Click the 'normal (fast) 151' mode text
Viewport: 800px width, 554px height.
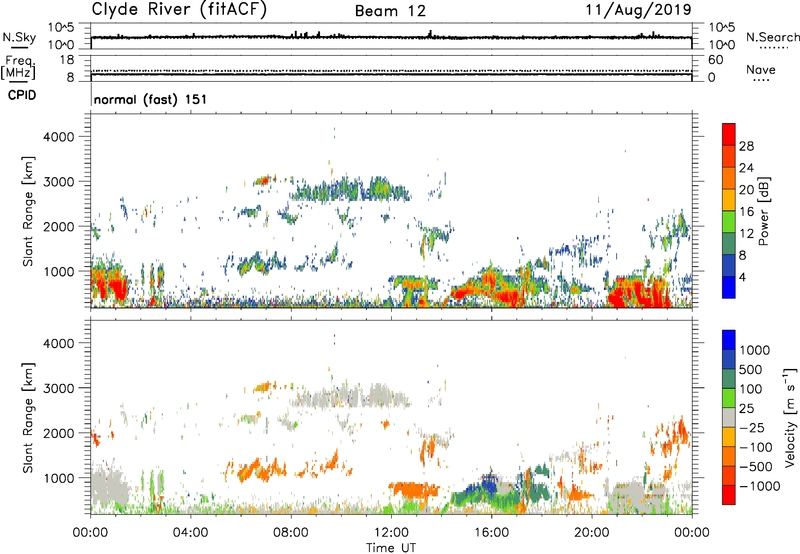(x=151, y=99)
